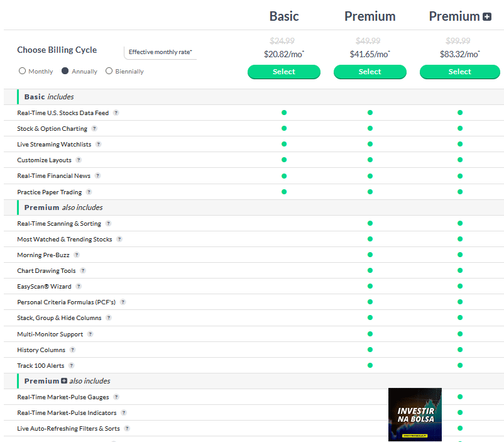Choose the Annually billing option
Viewport: 504px width, 442px height.
point(65,71)
